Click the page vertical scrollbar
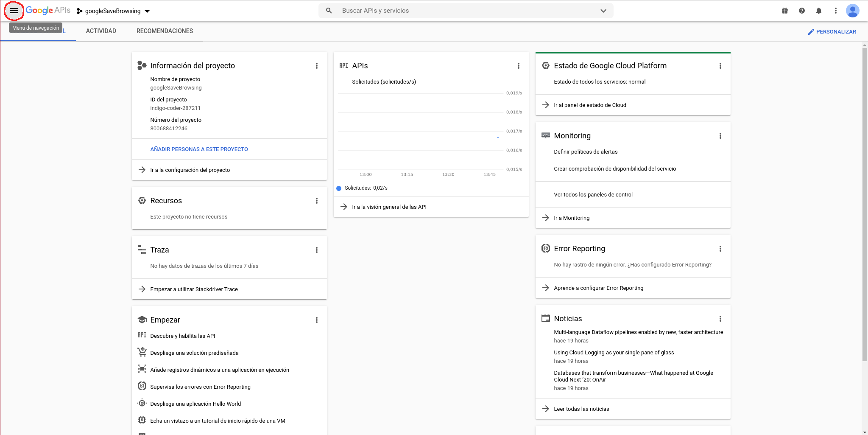The width and height of the screenshot is (868, 435). (865, 204)
